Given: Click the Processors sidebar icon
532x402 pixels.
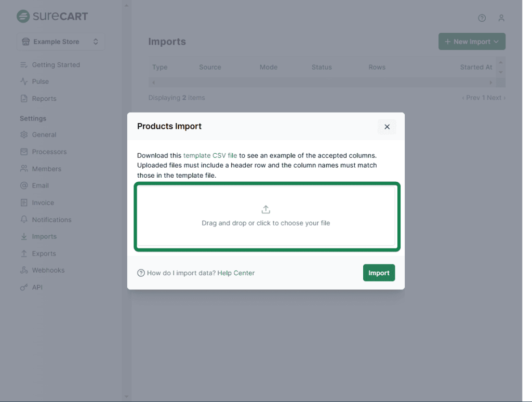Looking at the screenshot, I should pyautogui.click(x=24, y=152).
